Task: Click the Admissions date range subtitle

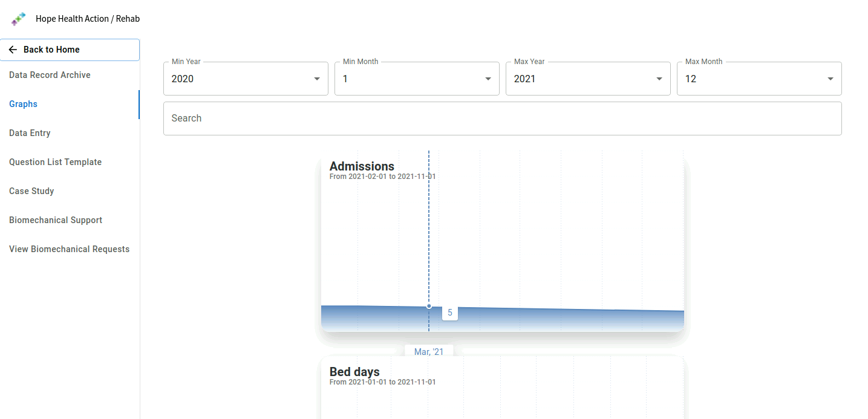Action: (382, 177)
